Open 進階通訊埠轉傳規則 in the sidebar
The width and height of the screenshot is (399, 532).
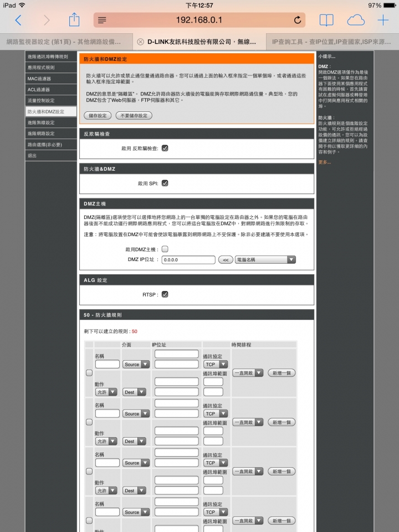[51, 57]
